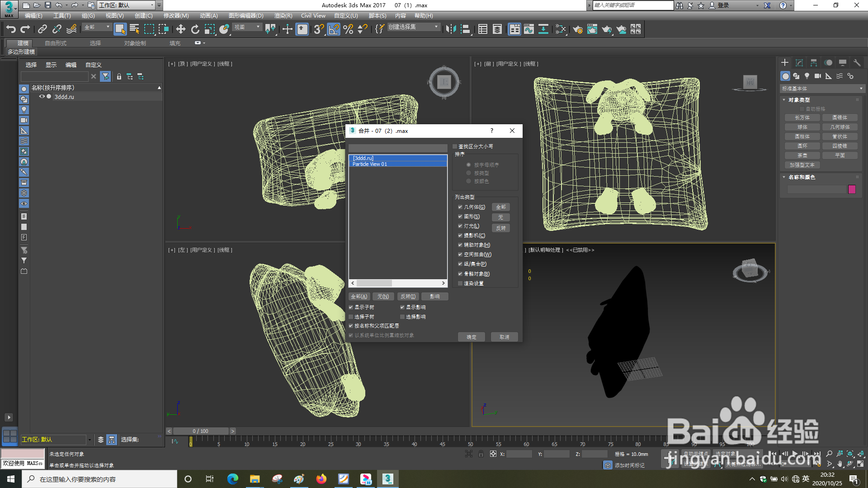The height and width of the screenshot is (488, 868).
Task: Toggle the 几何体(G) checkbox
Action: tap(460, 207)
